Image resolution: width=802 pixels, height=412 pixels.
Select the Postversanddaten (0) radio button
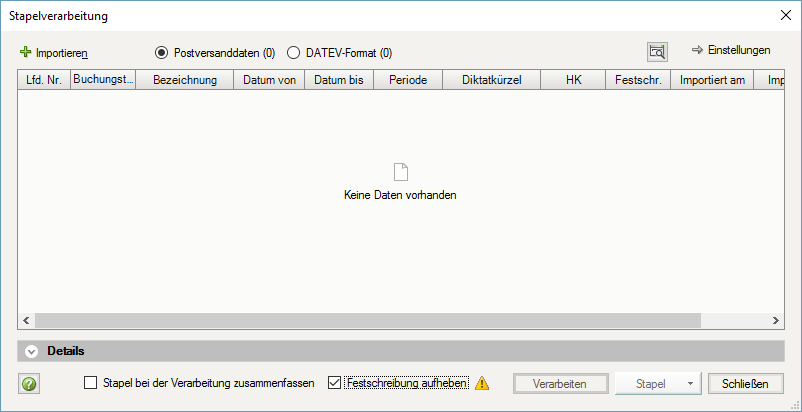[x=161, y=53]
